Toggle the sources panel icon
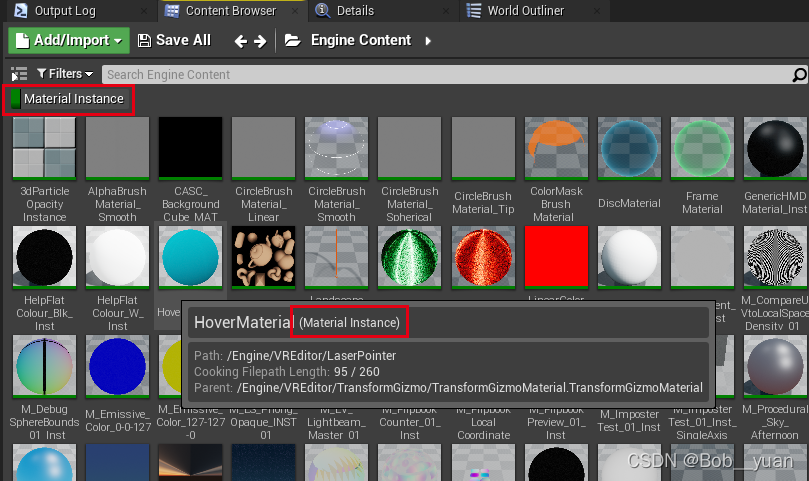 (19, 74)
